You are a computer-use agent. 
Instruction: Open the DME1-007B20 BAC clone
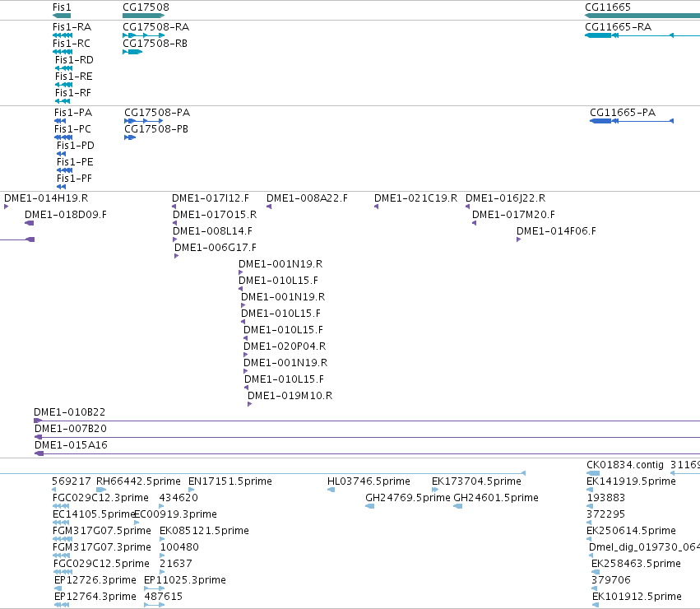click(71, 429)
